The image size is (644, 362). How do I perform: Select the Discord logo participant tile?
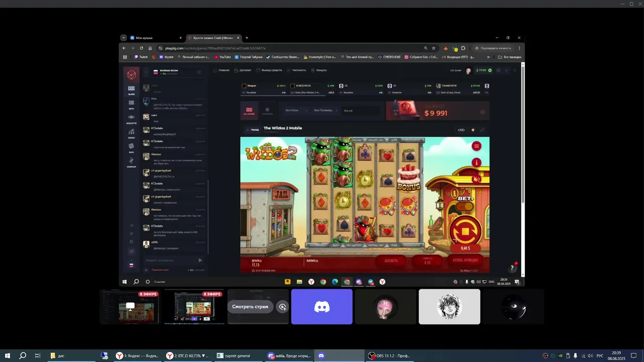[322, 307]
